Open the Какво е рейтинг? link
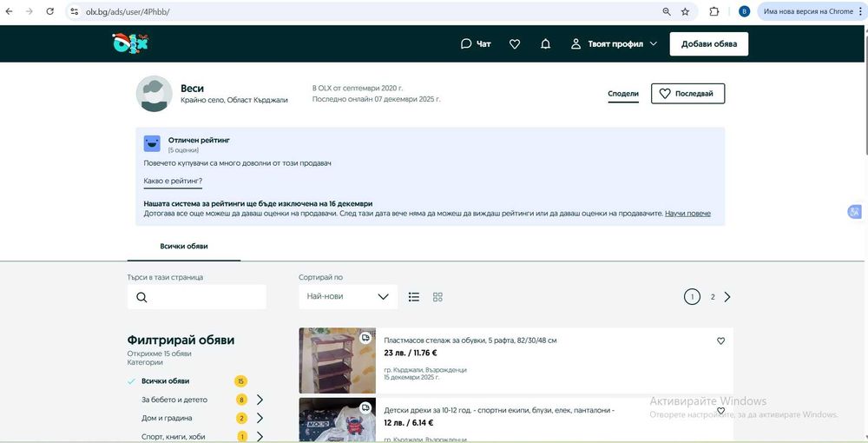This screenshot has height=443, width=868. 173,181
